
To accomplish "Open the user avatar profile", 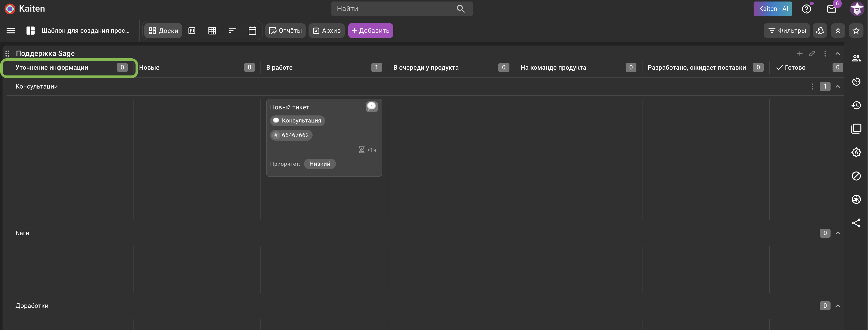I will point(857,9).
